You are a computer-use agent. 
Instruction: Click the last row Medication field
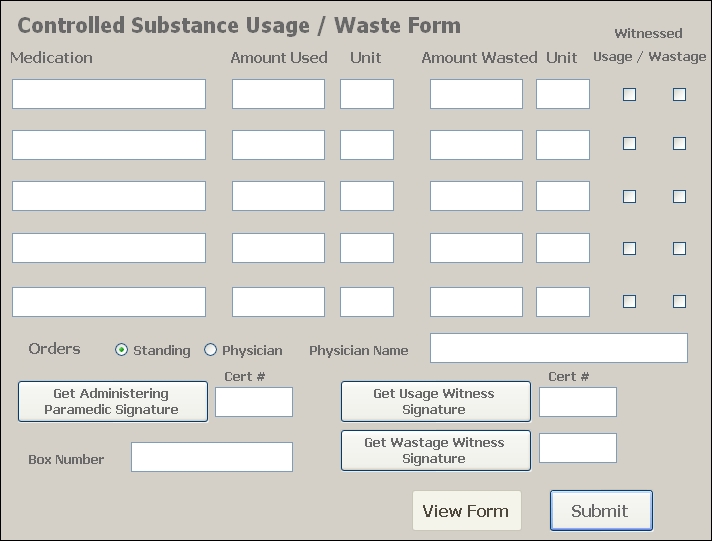(109, 302)
